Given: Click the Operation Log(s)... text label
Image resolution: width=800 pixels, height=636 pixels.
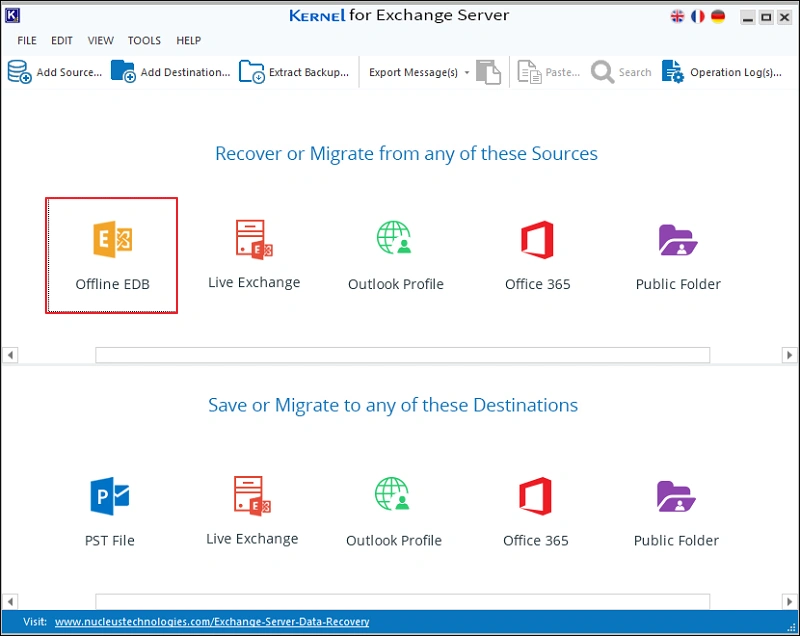Looking at the screenshot, I should pyautogui.click(x=736, y=72).
